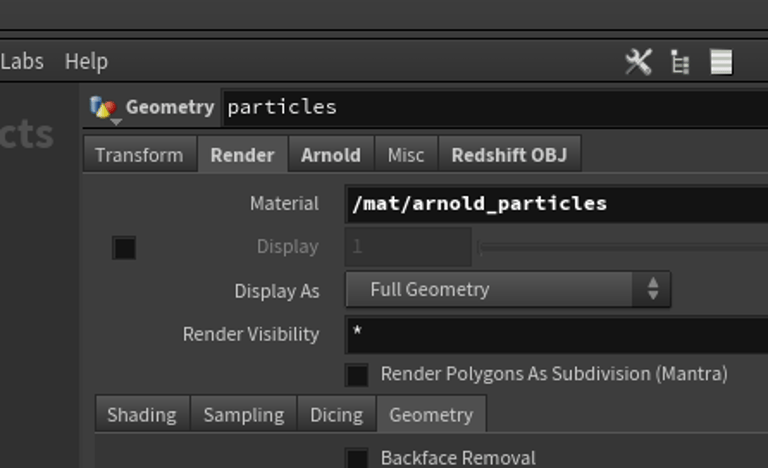
Task: Open the dropdown arrow under Geometry icon
Action: pyautogui.click(x=116, y=122)
